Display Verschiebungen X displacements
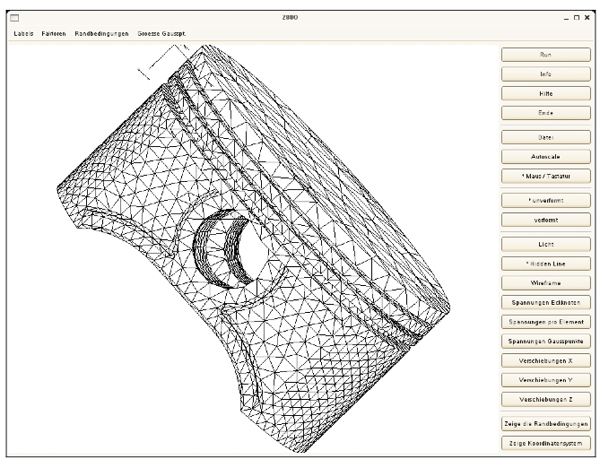600x459 pixels. coord(546,359)
